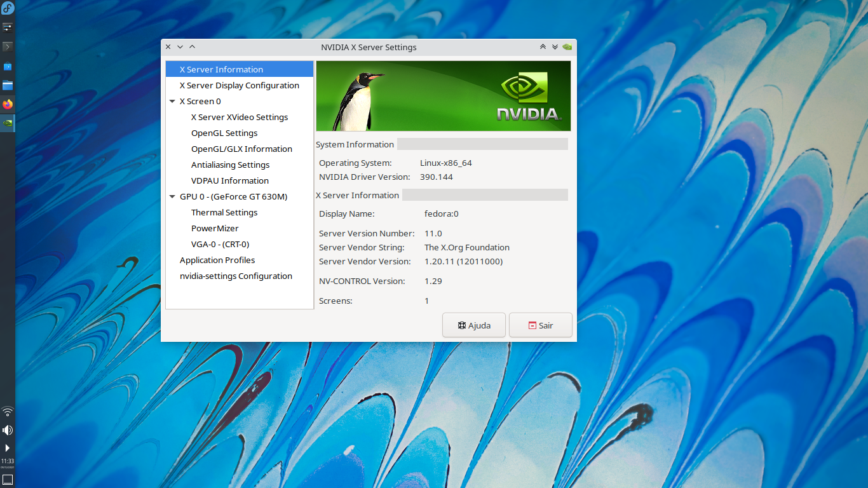Launch Firefox from the panel
The width and height of the screenshot is (868, 488).
[8, 104]
